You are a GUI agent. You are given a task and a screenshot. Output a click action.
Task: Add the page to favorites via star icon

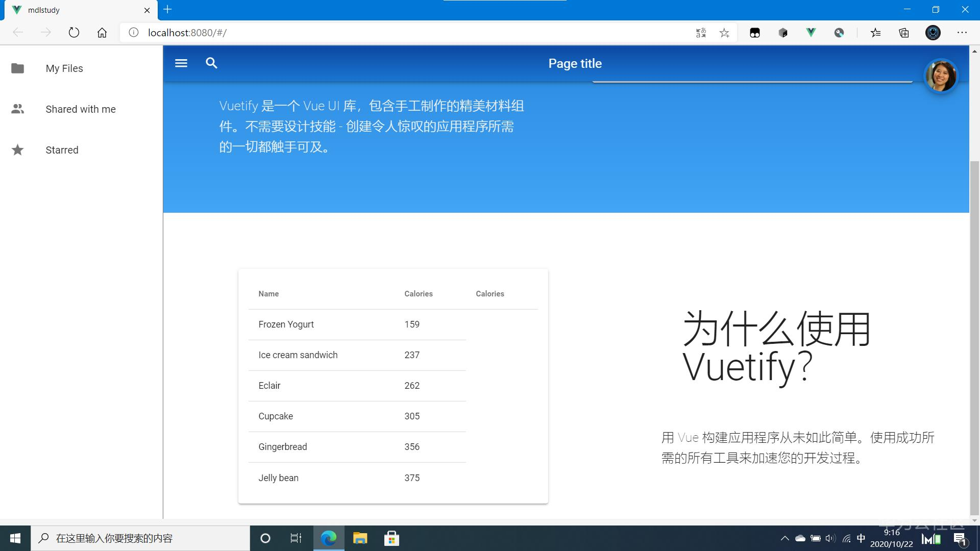pyautogui.click(x=724, y=33)
